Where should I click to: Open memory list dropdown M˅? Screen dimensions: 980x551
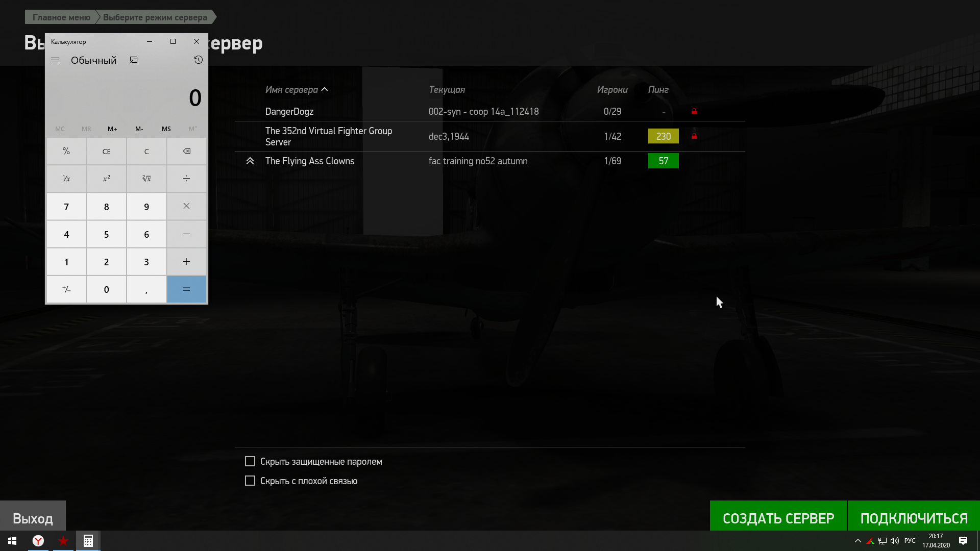point(192,129)
